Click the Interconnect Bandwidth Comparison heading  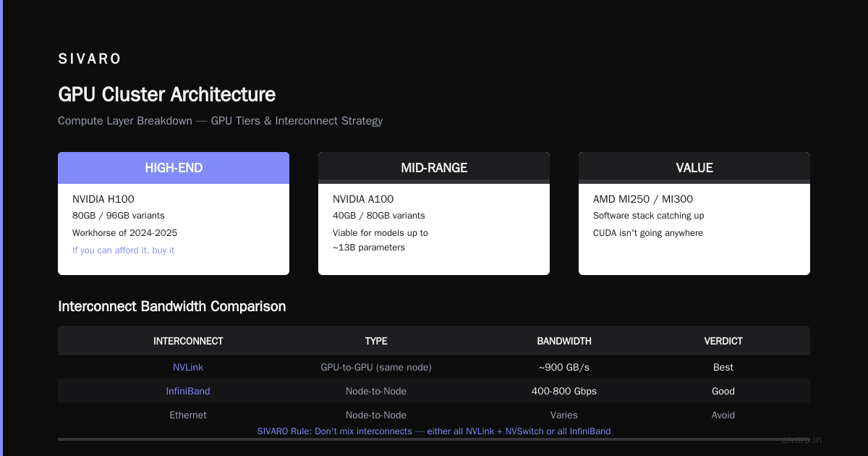click(x=172, y=306)
